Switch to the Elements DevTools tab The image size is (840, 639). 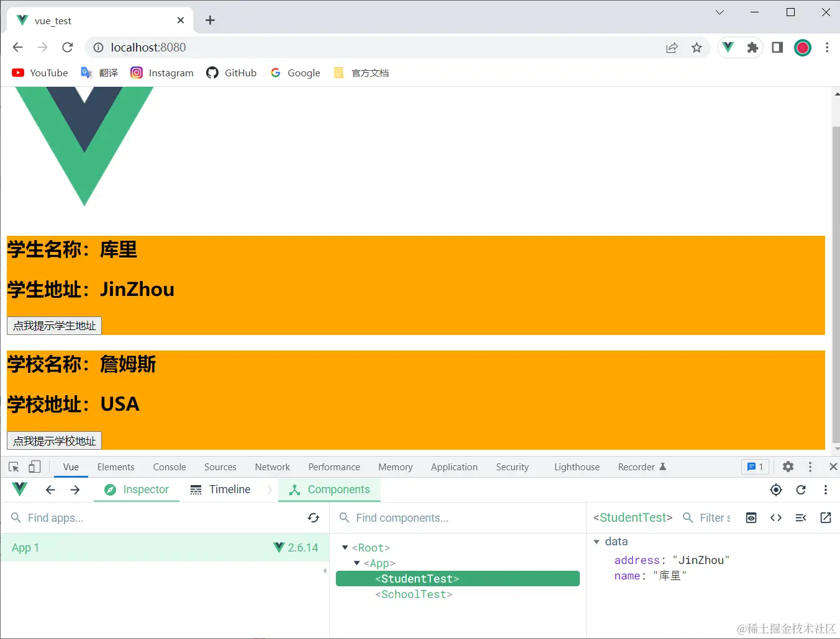[x=115, y=467]
